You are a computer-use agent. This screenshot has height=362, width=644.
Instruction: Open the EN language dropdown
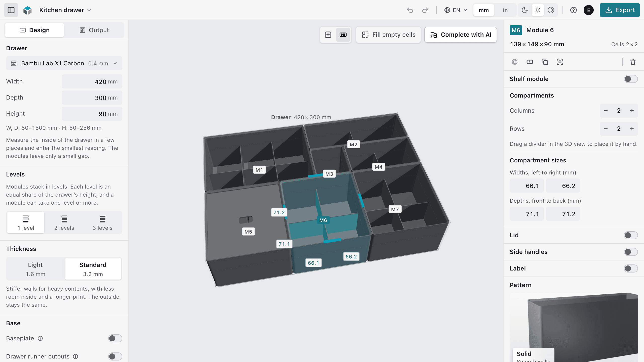coord(456,10)
